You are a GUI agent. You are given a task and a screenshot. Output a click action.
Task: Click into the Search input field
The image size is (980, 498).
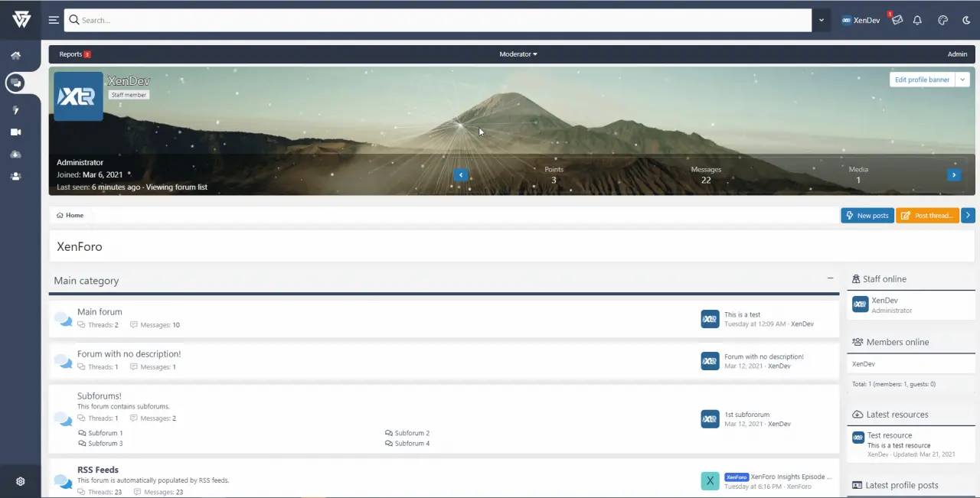[x=436, y=21]
